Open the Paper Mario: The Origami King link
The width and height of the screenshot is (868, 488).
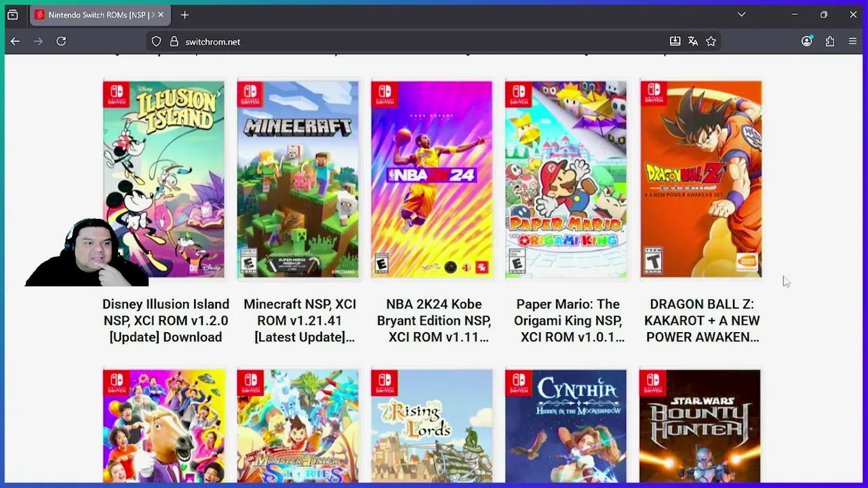[x=568, y=321]
